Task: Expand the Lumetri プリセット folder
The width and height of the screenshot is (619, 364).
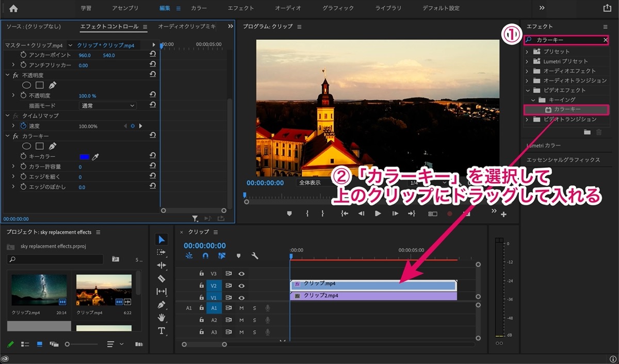Action: click(527, 61)
